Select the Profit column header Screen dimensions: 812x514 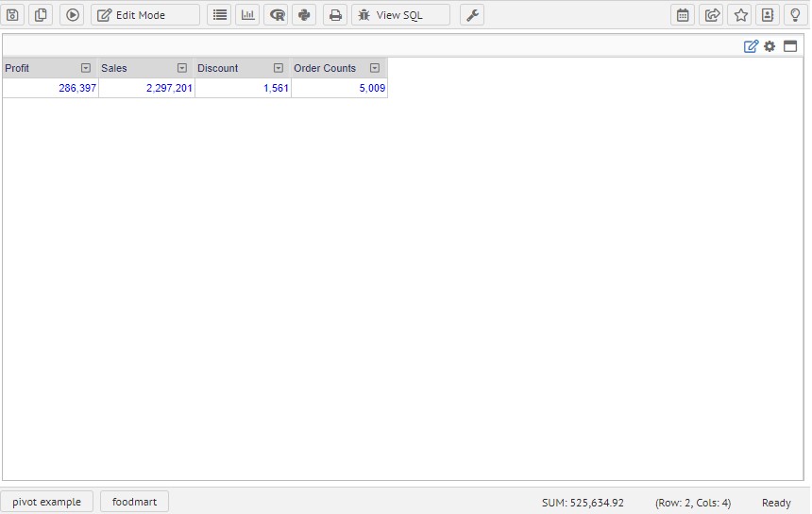(x=50, y=68)
